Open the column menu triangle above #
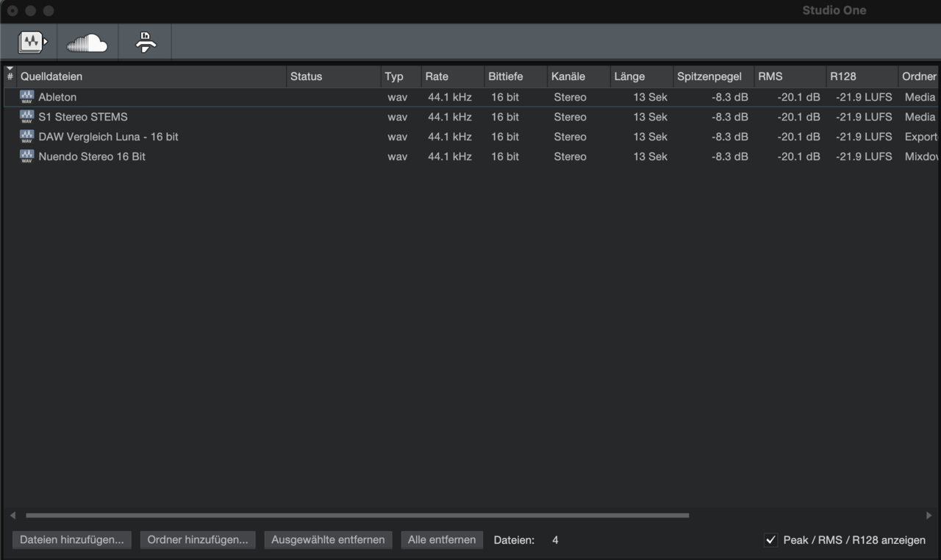941x560 pixels. (10, 69)
